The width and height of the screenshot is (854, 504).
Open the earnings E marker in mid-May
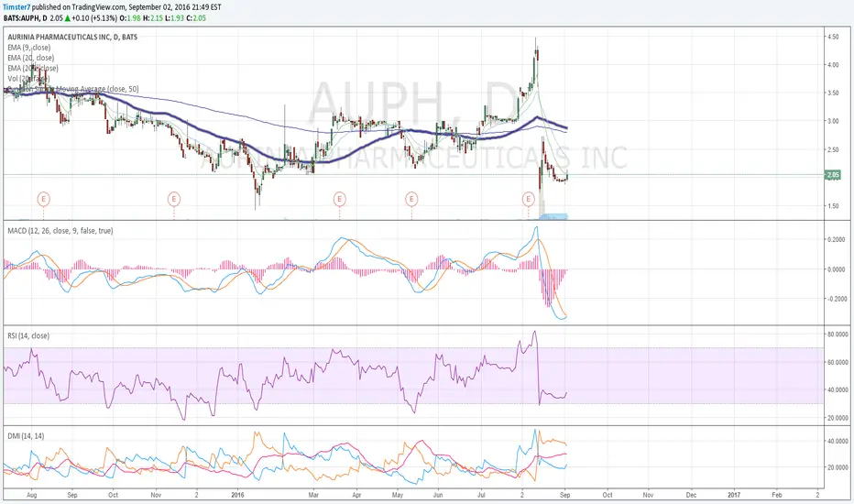click(x=411, y=199)
